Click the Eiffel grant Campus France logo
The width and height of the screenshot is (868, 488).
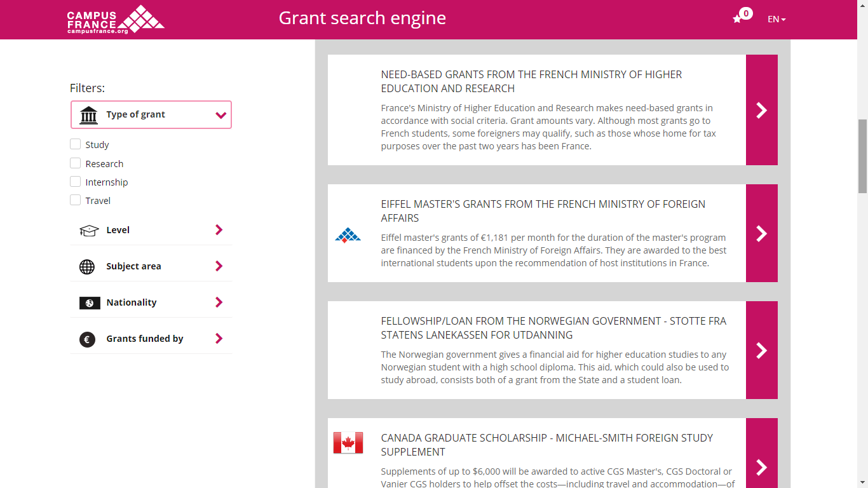click(x=348, y=235)
